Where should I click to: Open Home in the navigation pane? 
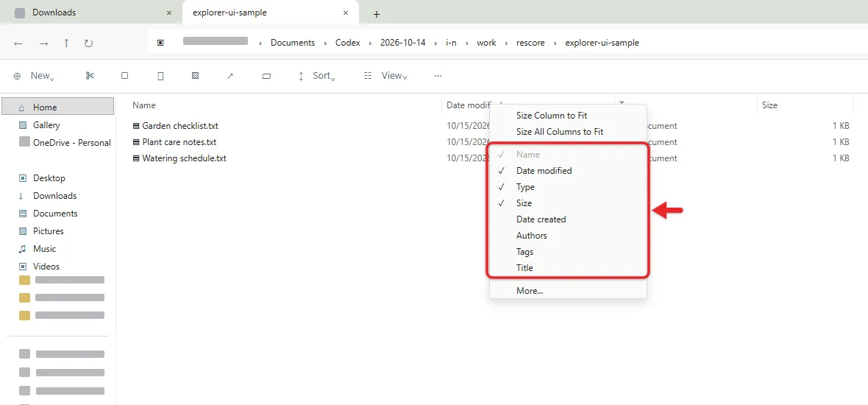pos(58,107)
